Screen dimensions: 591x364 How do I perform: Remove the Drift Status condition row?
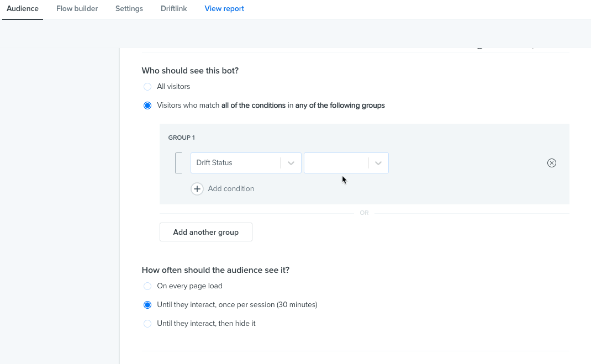point(551,163)
